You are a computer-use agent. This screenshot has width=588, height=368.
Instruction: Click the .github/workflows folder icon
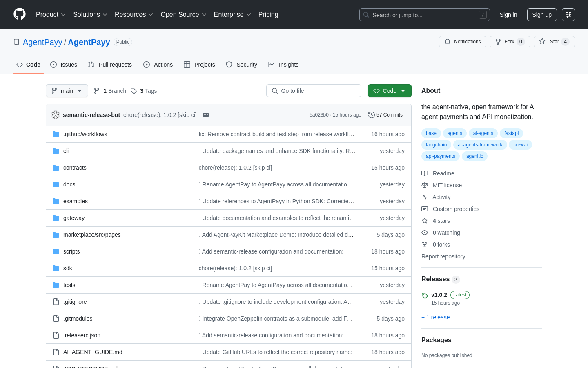pyautogui.click(x=56, y=134)
